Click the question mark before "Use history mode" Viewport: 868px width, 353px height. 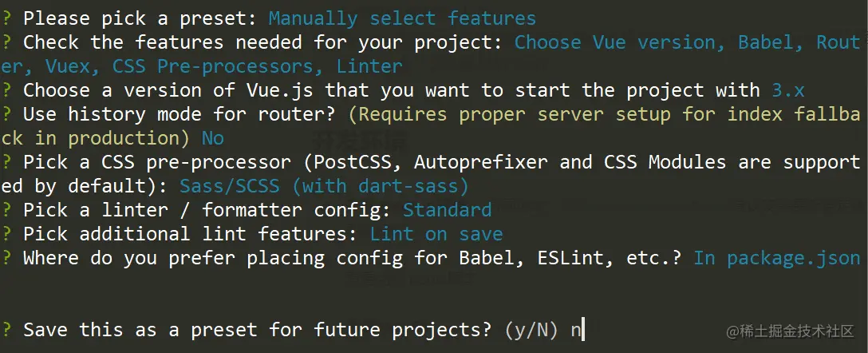[x=6, y=114]
